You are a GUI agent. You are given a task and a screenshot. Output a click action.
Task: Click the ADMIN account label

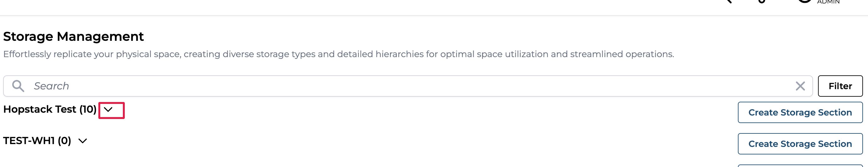(x=828, y=2)
